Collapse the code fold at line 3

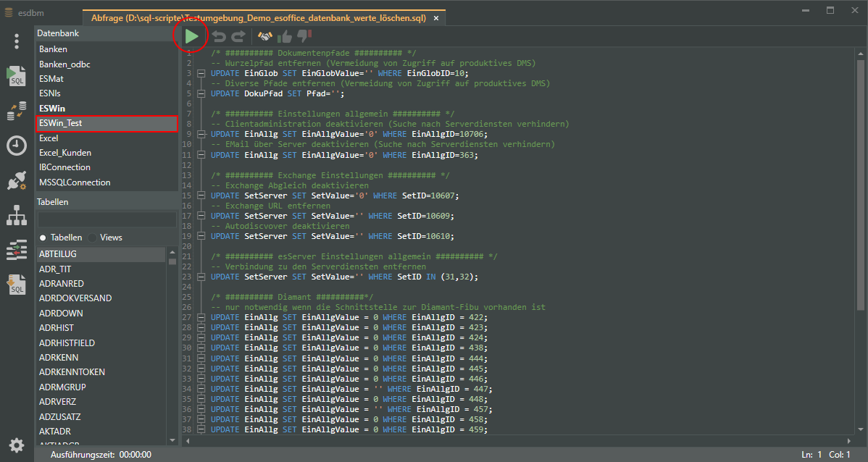[x=201, y=74]
